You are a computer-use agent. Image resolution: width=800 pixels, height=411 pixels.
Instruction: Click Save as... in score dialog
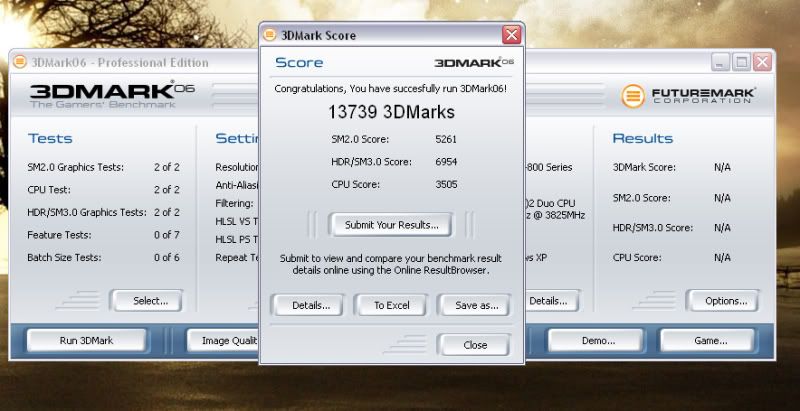point(474,305)
